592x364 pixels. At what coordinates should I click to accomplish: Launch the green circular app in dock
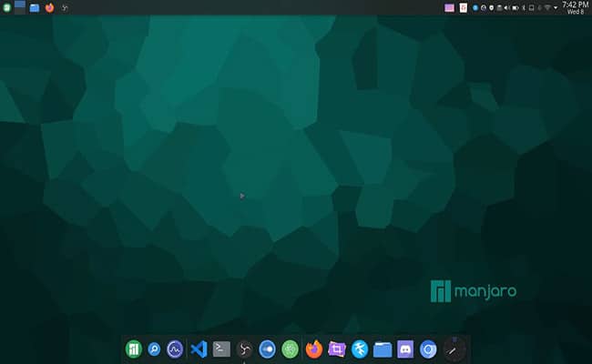[x=290, y=349]
